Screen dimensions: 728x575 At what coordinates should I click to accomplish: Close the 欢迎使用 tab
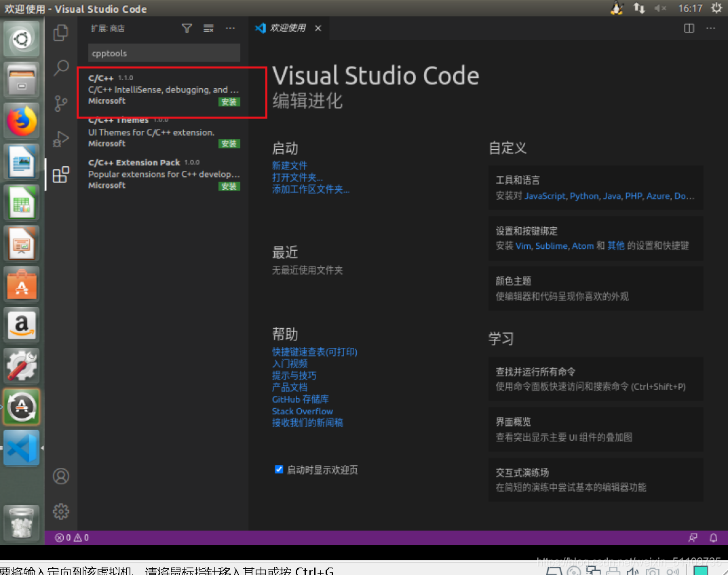(x=318, y=28)
